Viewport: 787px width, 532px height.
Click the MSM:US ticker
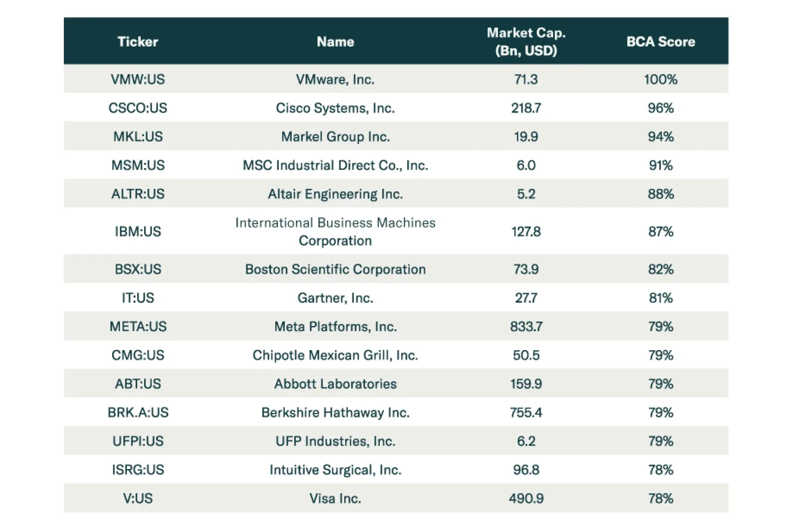tap(138, 165)
